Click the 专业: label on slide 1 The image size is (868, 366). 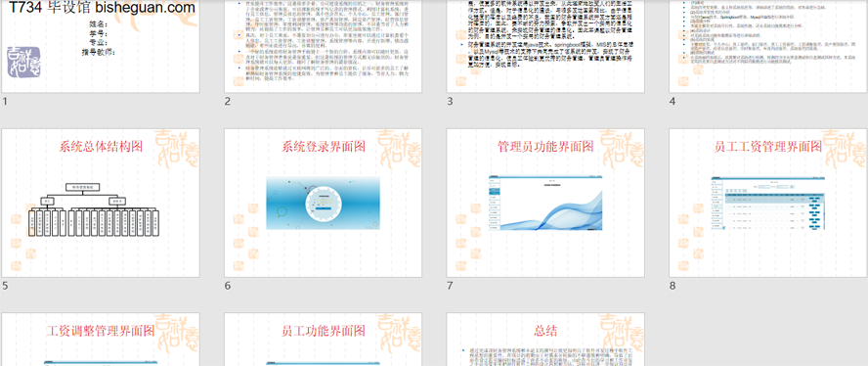pos(98,43)
